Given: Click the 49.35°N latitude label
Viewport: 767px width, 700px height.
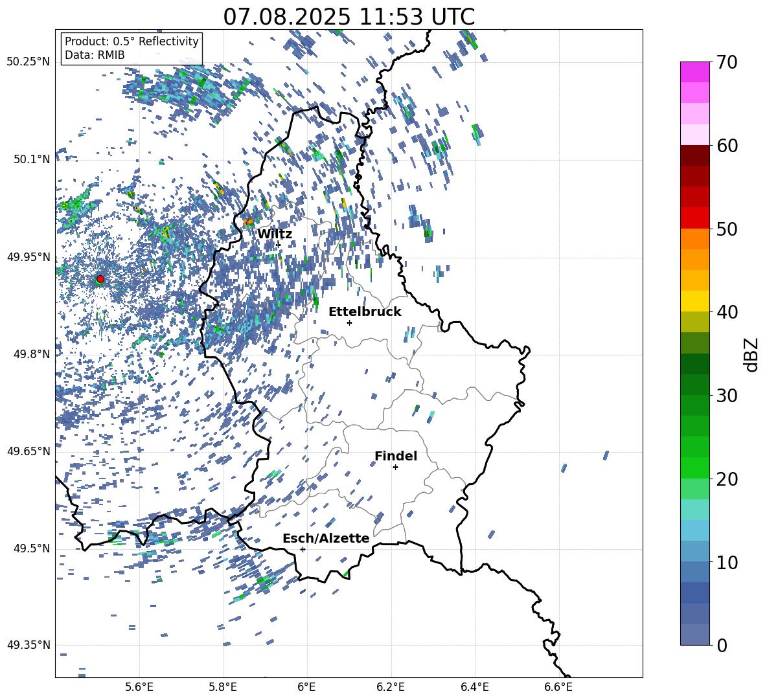Looking at the screenshot, I should (x=29, y=645).
